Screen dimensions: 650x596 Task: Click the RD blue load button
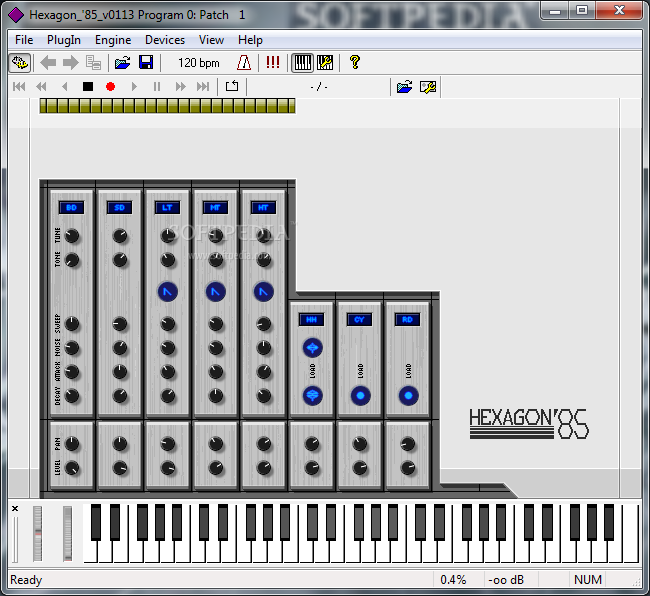[x=408, y=395]
